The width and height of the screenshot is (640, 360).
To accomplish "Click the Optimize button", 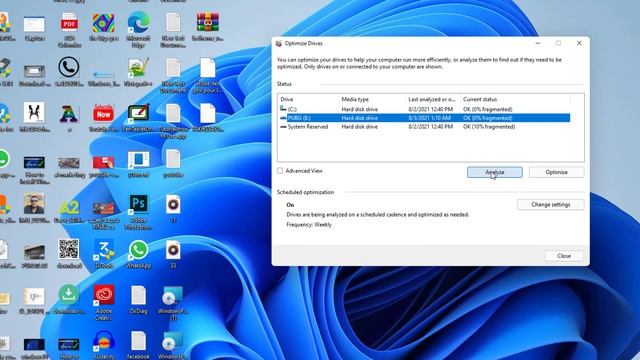I will click(556, 172).
